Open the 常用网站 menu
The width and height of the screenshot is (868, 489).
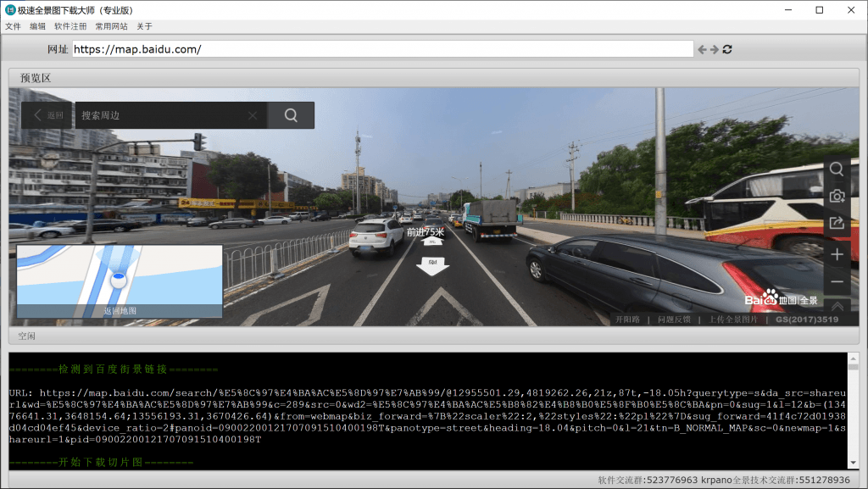[x=111, y=26]
